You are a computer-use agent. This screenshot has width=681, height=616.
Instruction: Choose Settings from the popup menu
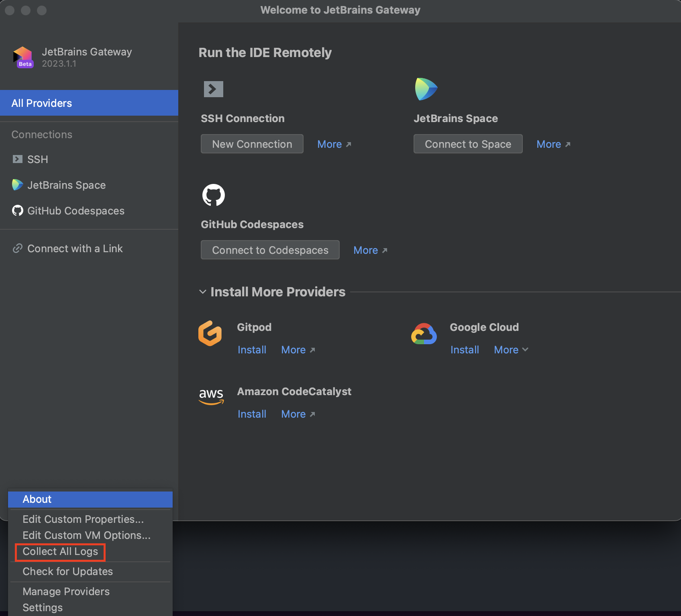point(90,608)
